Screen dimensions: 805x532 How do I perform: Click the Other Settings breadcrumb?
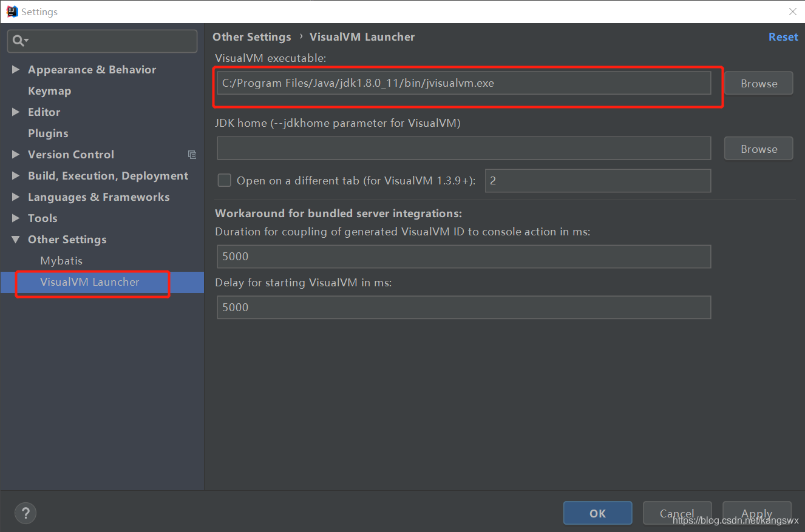pyautogui.click(x=252, y=37)
